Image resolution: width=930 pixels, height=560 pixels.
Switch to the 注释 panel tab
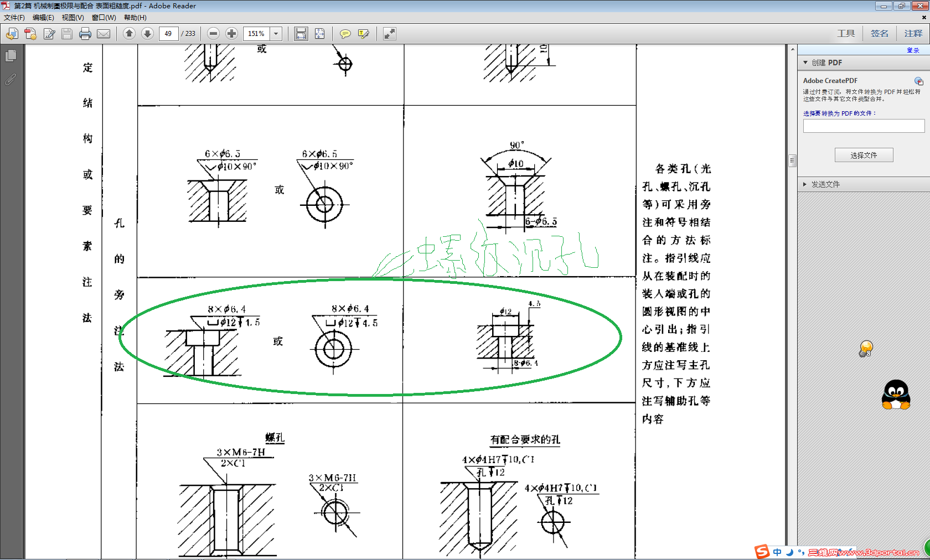[x=914, y=33]
